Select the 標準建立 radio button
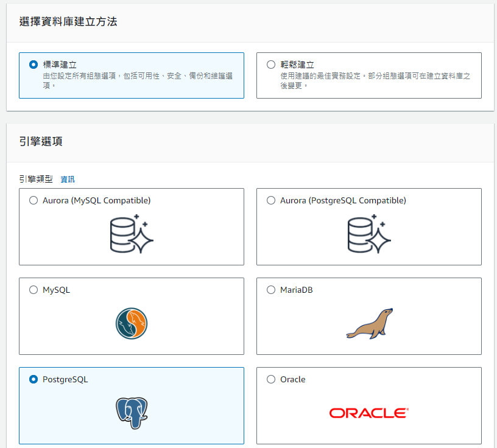Viewport: 497px width, 448px height. [x=33, y=65]
